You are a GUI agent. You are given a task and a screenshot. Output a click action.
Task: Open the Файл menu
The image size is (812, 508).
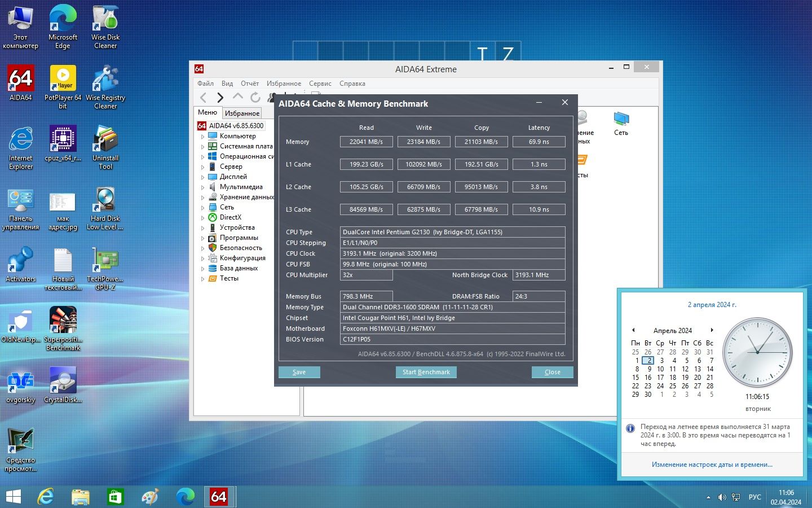(x=205, y=84)
